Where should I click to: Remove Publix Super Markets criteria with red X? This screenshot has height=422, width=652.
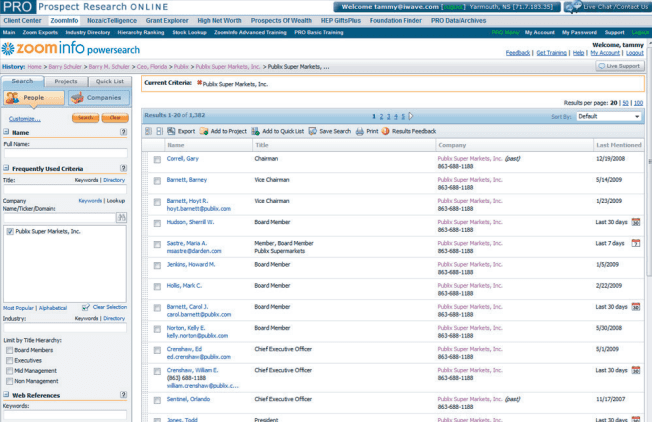click(200, 83)
